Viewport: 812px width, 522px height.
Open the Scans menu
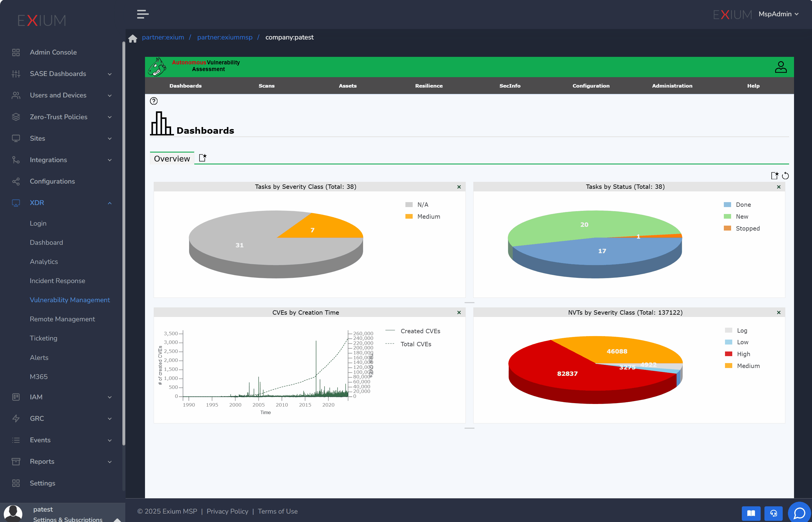pyautogui.click(x=267, y=86)
